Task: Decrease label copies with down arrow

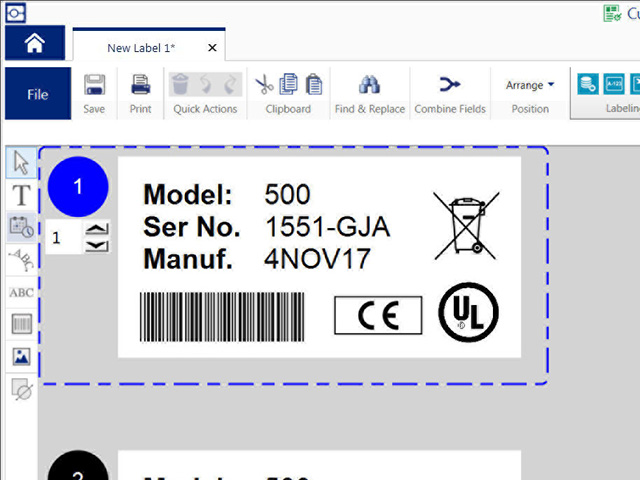Action: coord(97,246)
